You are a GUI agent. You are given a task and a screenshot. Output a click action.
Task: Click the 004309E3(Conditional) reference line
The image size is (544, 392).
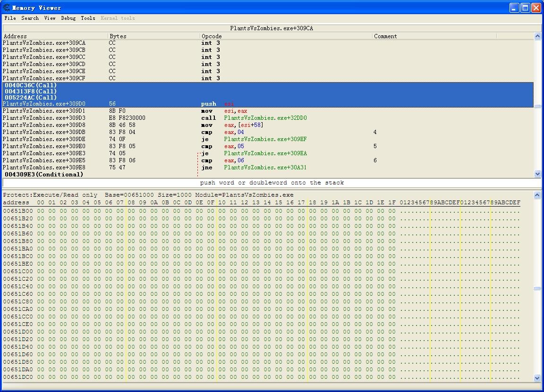tap(44, 175)
